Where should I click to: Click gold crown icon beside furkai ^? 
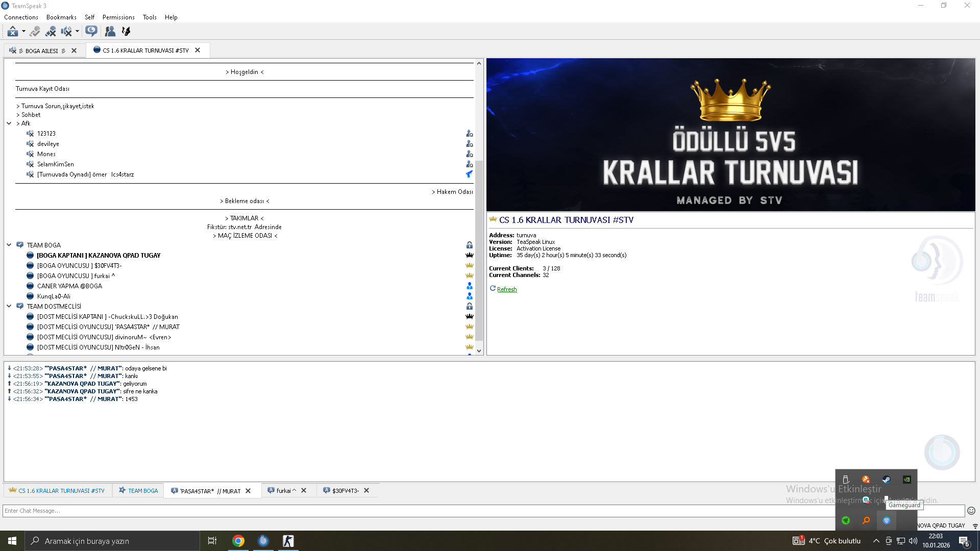pos(470,276)
